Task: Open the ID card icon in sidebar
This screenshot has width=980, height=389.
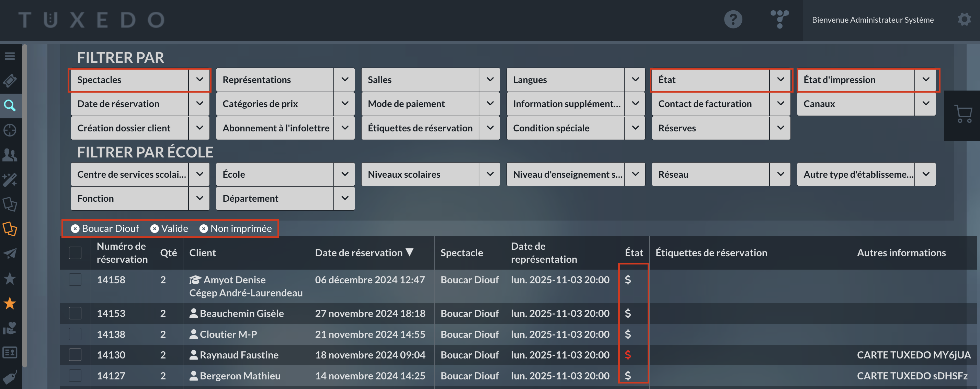Action: (10, 353)
